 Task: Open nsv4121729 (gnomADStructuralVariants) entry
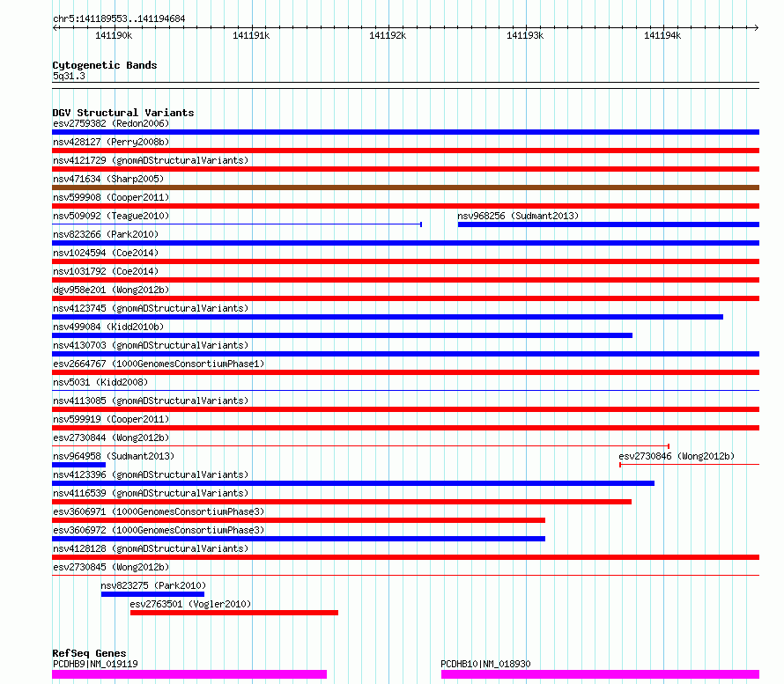point(151,160)
